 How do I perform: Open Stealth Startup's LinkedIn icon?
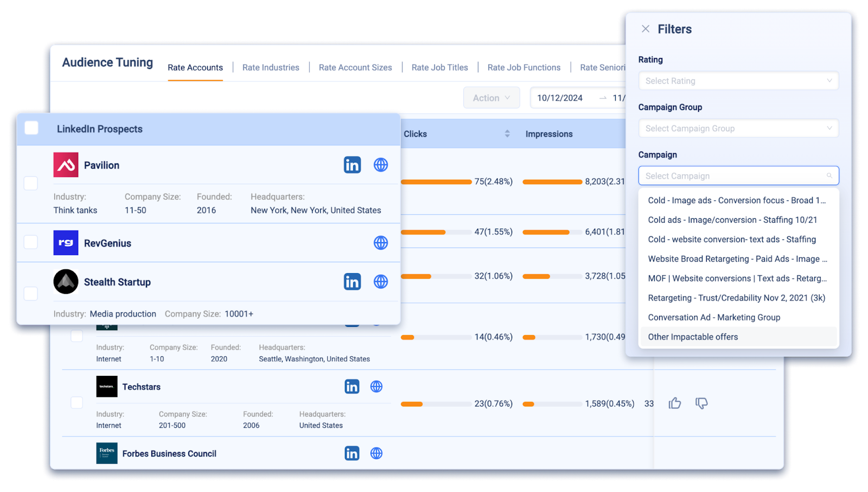[352, 282]
